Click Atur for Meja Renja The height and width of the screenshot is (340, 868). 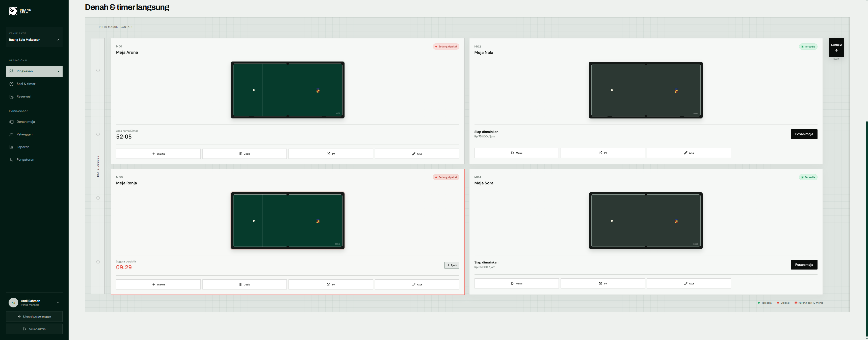coord(417,284)
